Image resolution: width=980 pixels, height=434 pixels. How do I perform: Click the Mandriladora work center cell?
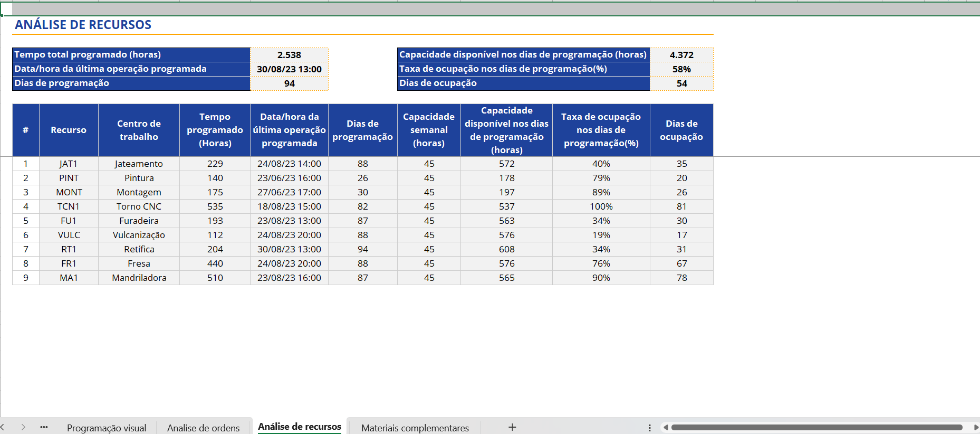(139, 278)
